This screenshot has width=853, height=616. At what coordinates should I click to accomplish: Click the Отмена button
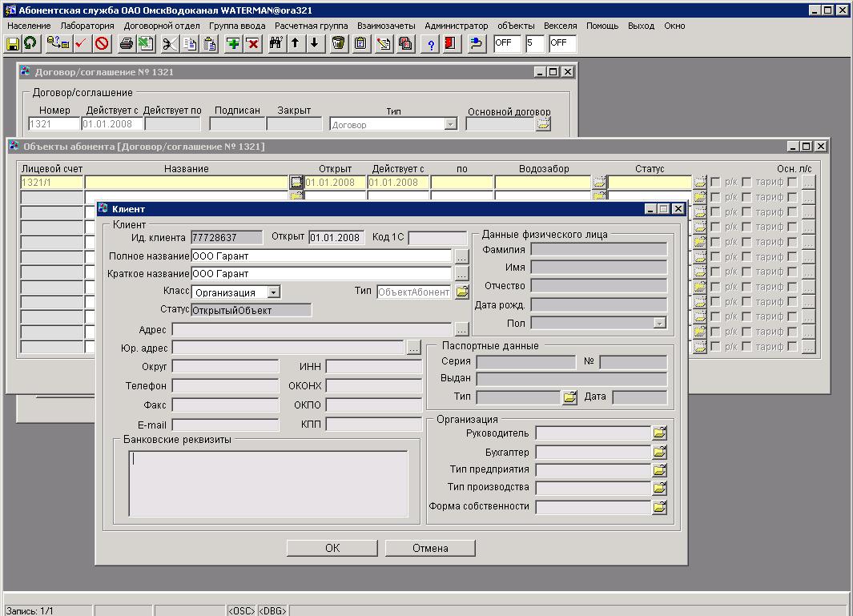(x=430, y=548)
